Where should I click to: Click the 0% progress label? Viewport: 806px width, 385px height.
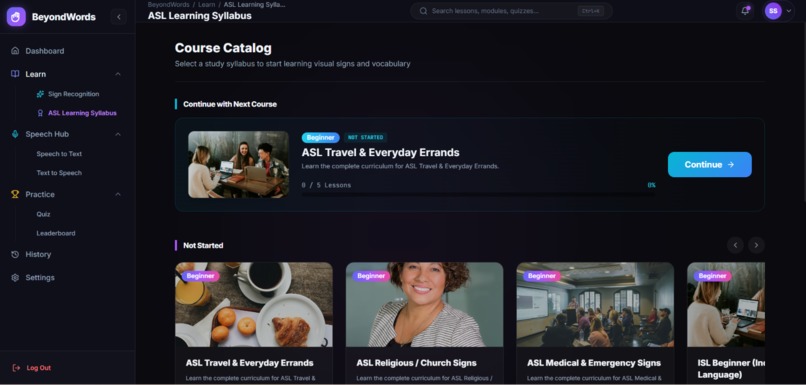[651, 185]
